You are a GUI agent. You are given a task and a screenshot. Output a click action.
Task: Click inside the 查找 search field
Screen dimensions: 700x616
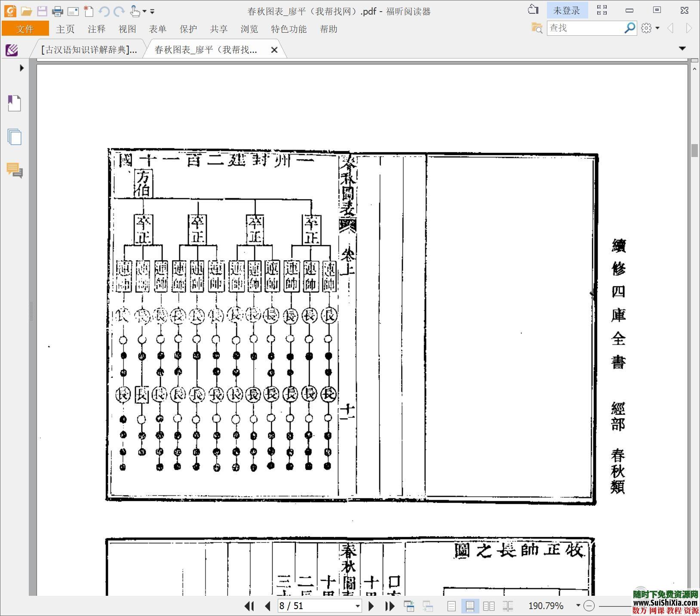pyautogui.click(x=585, y=28)
